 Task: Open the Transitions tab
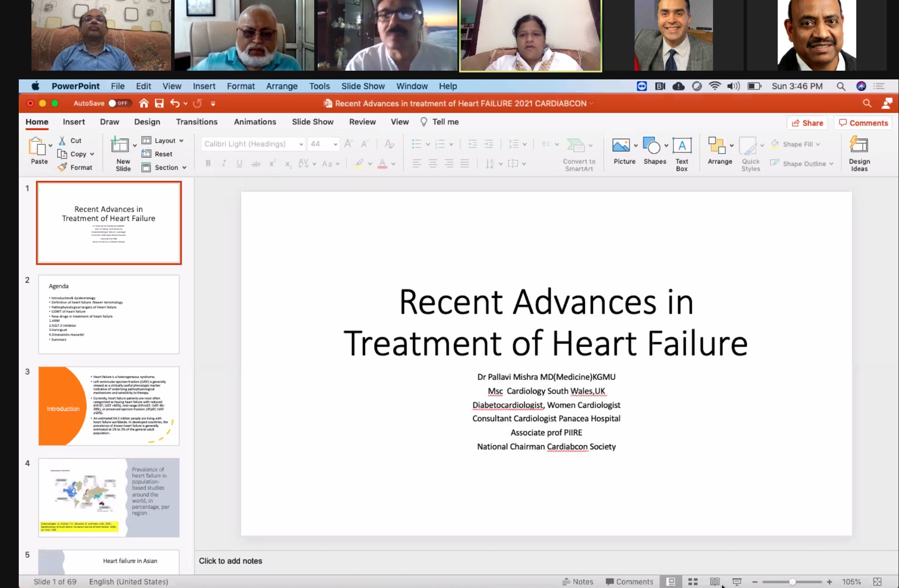[x=197, y=122]
